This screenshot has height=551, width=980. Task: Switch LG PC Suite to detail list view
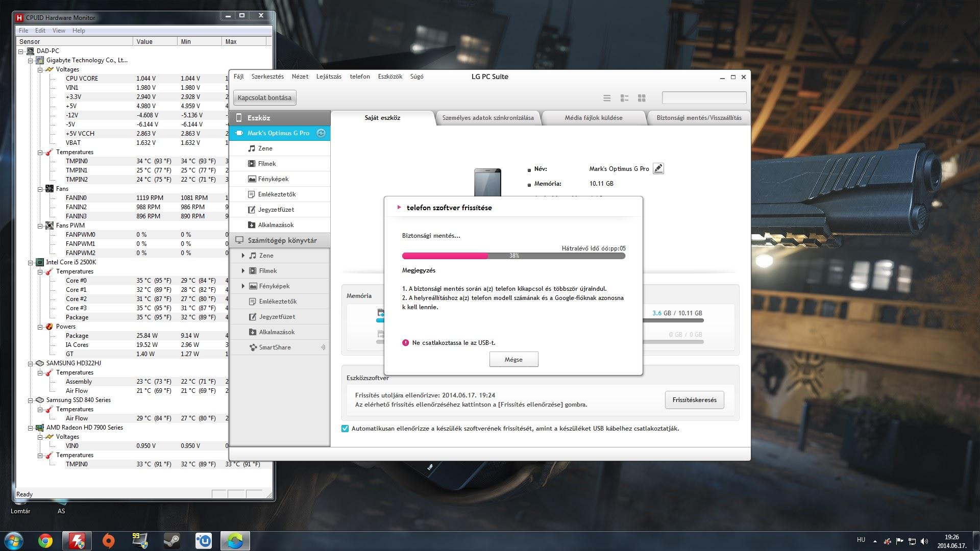click(x=624, y=98)
